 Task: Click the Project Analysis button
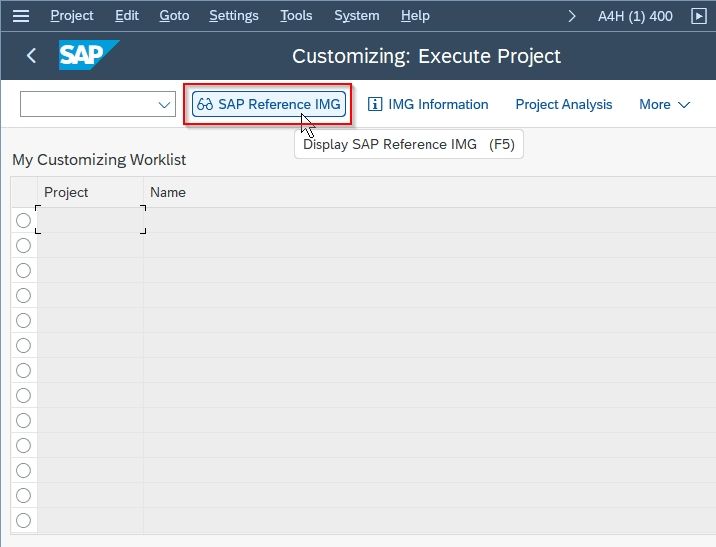(563, 104)
